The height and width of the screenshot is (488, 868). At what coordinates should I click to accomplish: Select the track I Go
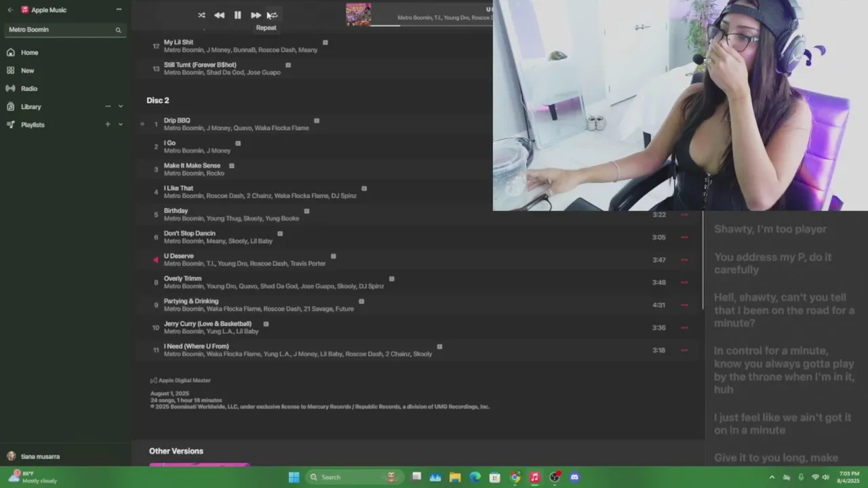170,143
